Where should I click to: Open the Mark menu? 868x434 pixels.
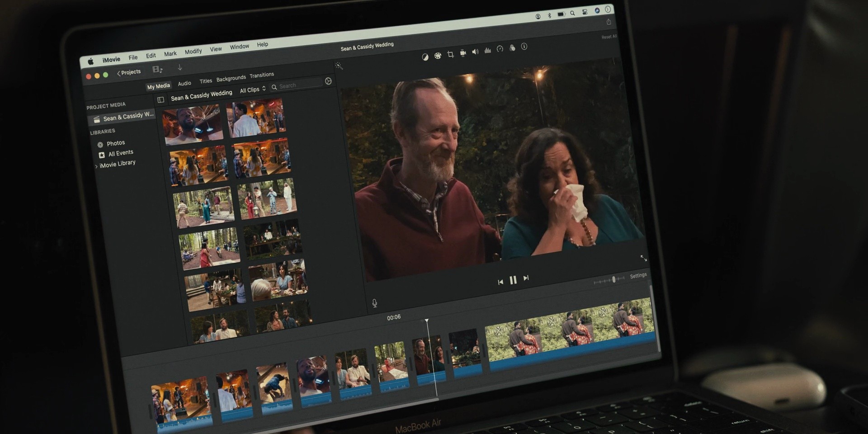tap(170, 53)
